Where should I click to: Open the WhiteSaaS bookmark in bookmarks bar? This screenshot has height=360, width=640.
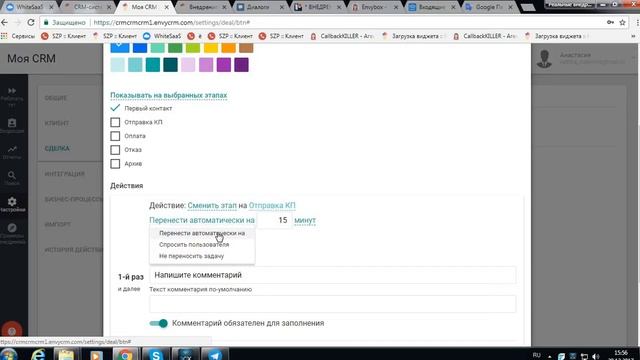tap(162, 36)
